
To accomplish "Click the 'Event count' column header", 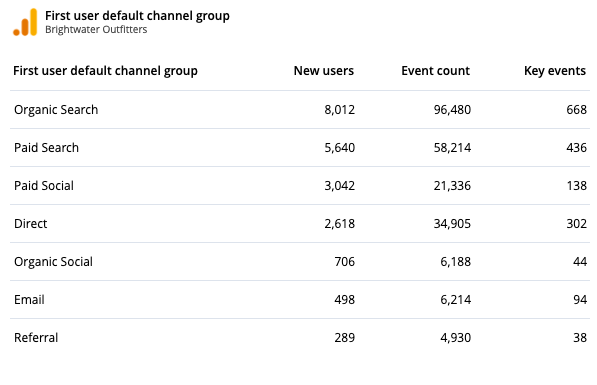I will coord(436,71).
